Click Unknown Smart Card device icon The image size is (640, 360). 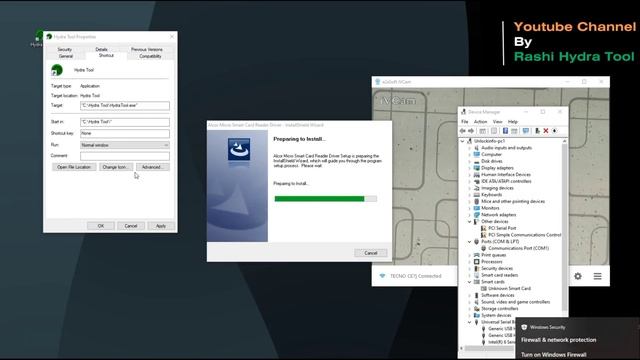click(x=484, y=289)
